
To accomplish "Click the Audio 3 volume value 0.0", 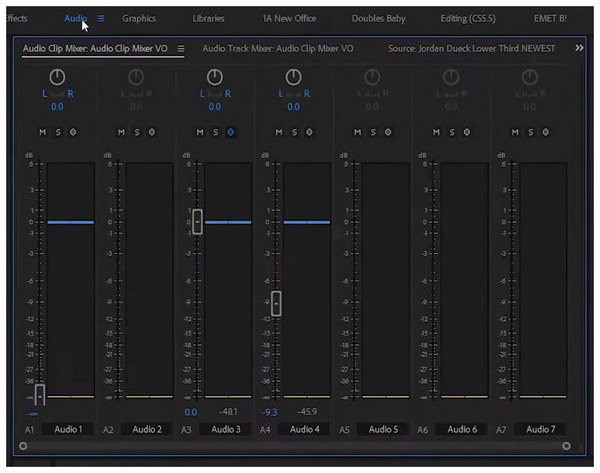I will [x=191, y=412].
